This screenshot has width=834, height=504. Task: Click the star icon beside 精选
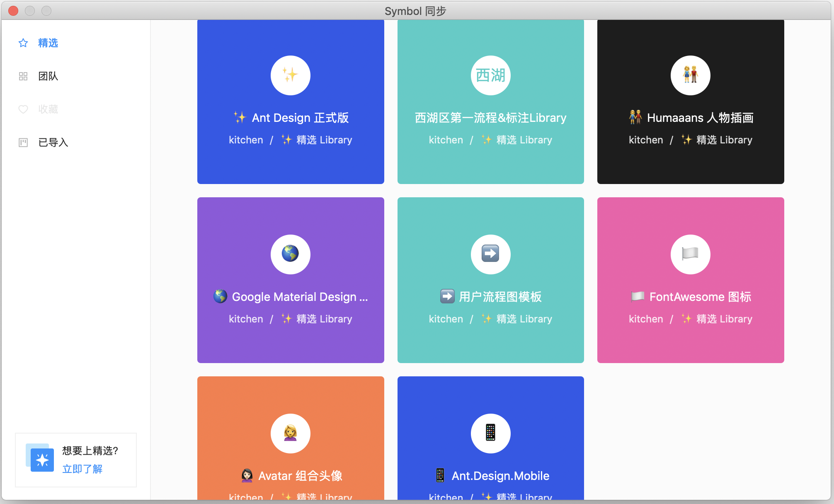[x=23, y=43]
